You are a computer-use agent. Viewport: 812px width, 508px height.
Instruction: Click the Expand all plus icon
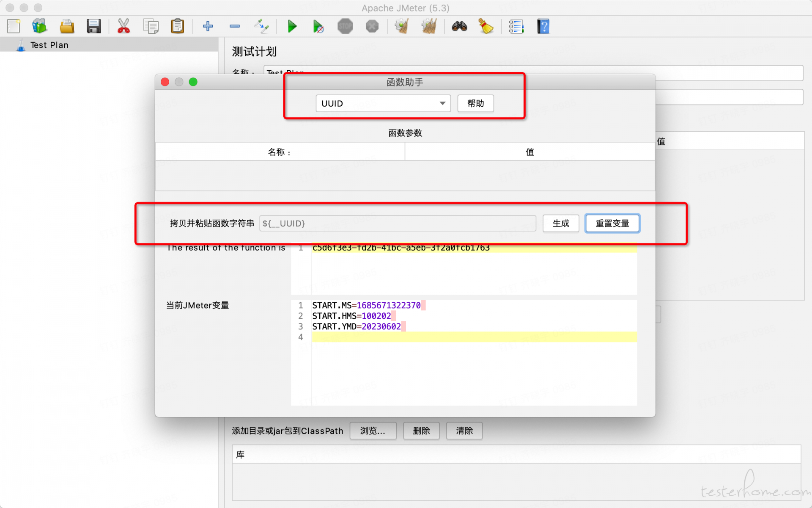click(208, 26)
